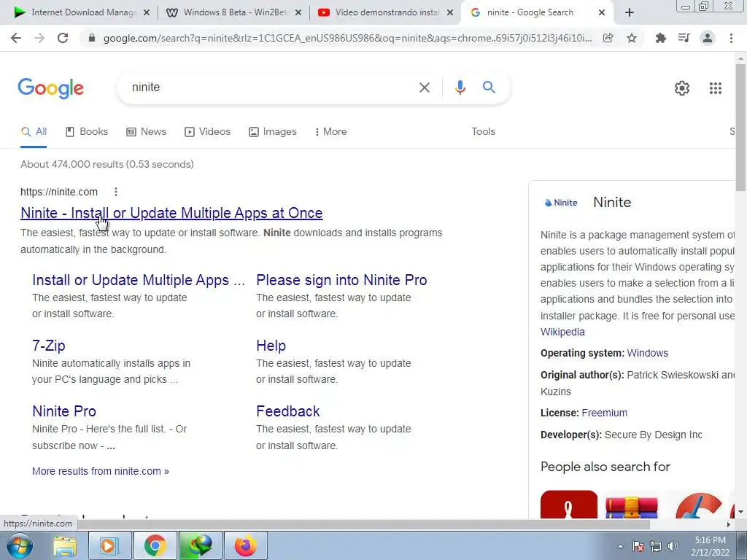This screenshot has width=747, height=560.
Task: Open the three-dot menu beside https://ninite.com
Action: [116, 192]
